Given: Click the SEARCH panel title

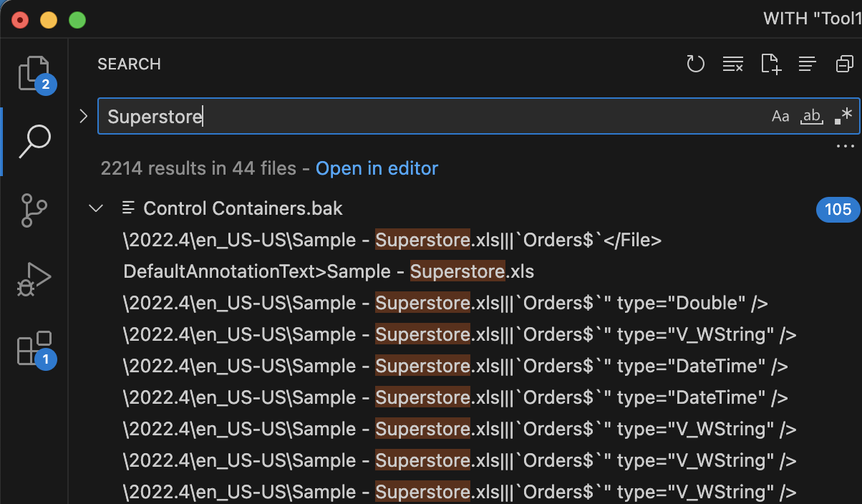Looking at the screenshot, I should point(129,64).
